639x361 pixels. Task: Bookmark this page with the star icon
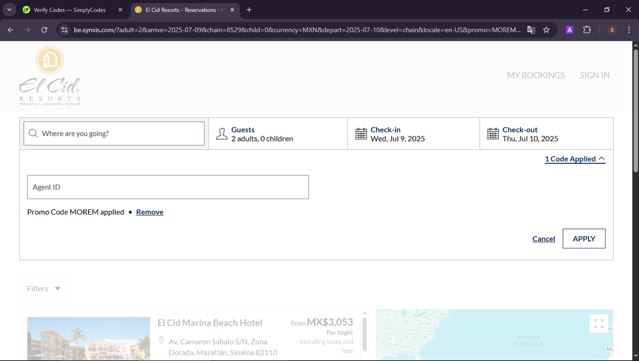pos(546,30)
